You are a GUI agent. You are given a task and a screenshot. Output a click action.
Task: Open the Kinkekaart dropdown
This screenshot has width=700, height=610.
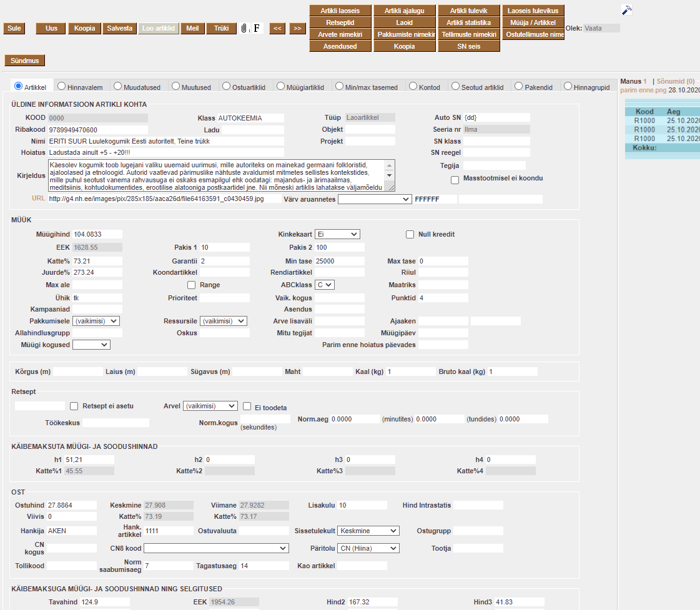337,234
